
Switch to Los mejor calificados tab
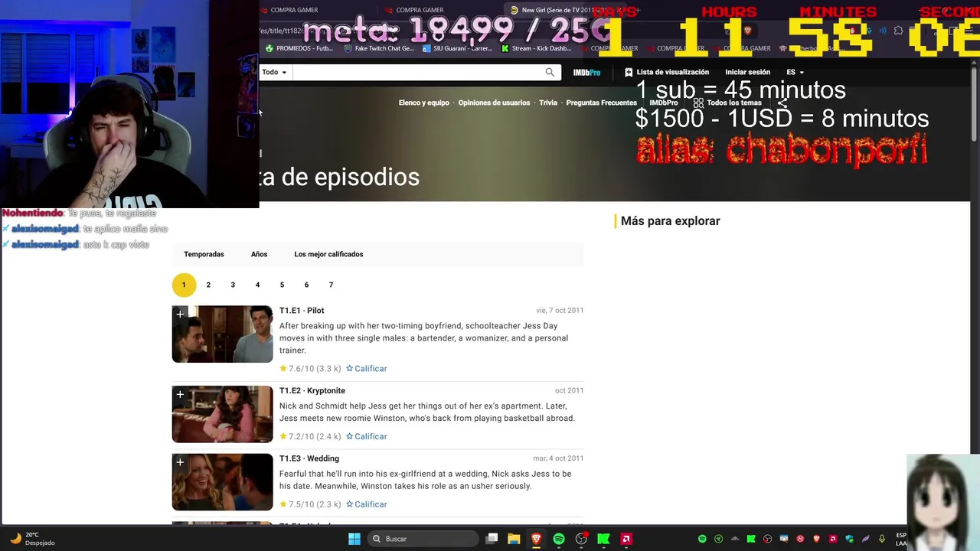click(x=328, y=254)
